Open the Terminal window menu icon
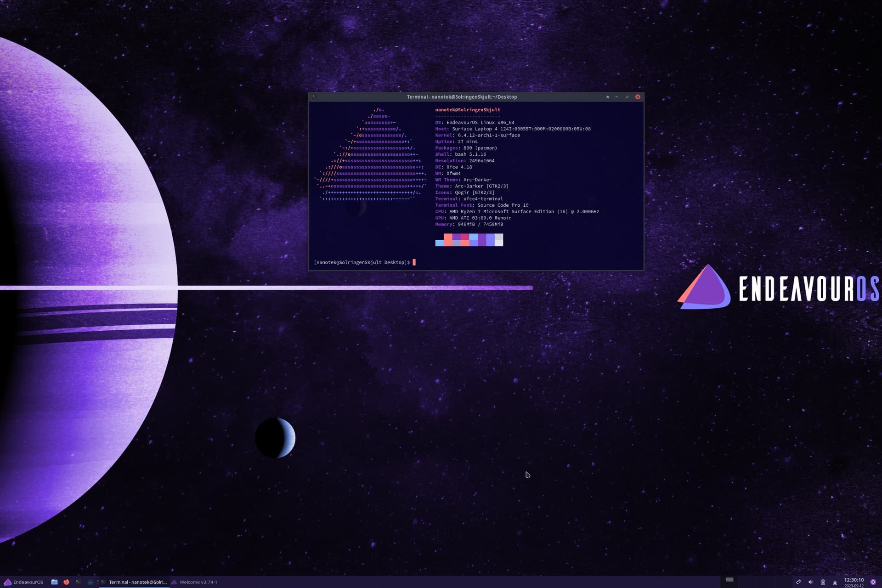This screenshot has width=882, height=588. (314, 96)
